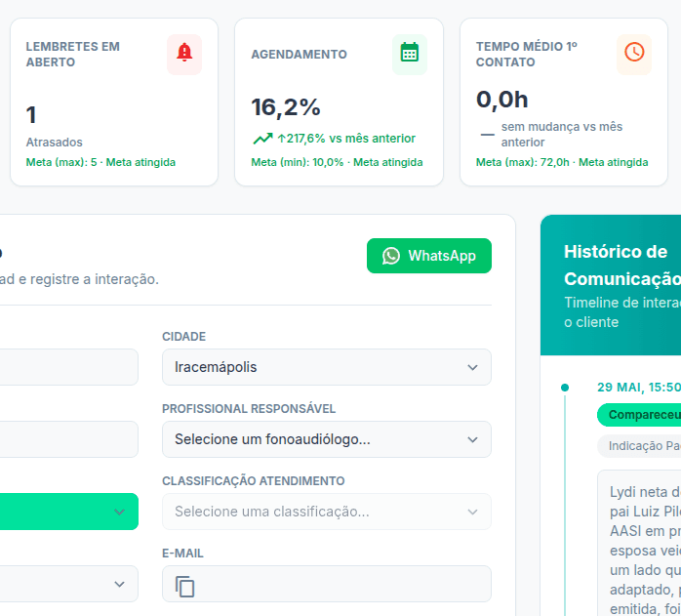
Task: Click the 29 MAI, 15:50 timestamp
Action: point(639,387)
